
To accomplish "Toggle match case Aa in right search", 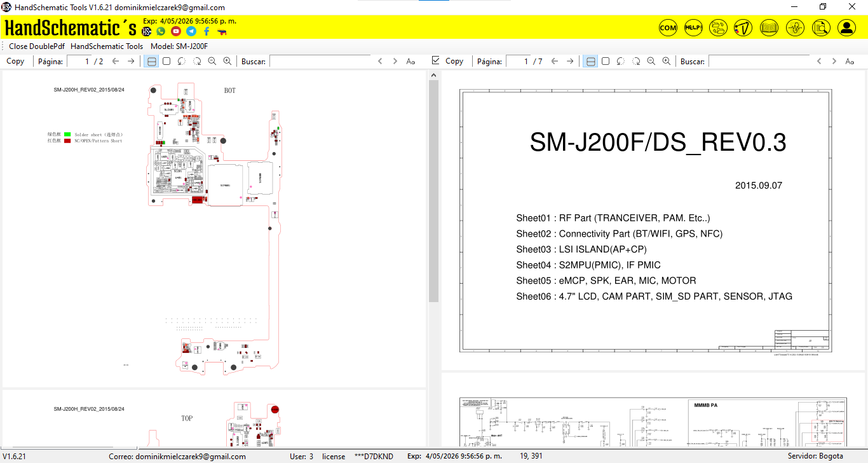I will (x=850, y=61).
